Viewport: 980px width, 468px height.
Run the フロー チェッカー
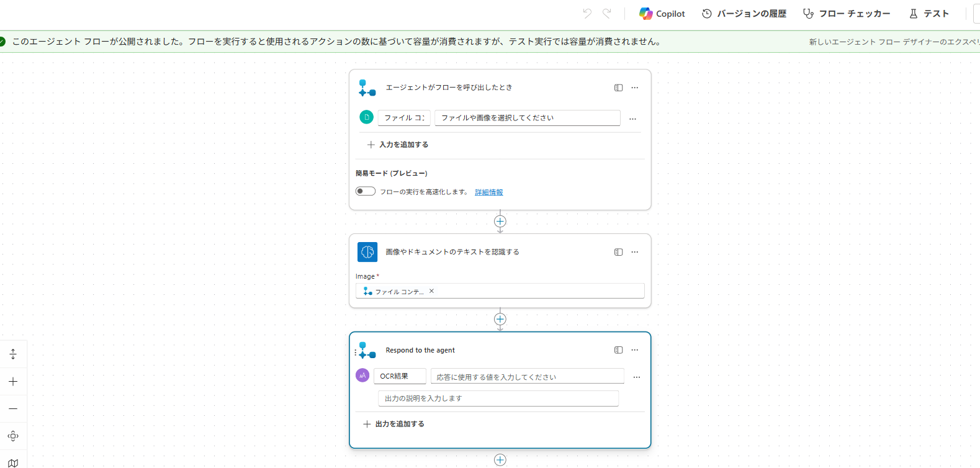click(x=847, y=14)
